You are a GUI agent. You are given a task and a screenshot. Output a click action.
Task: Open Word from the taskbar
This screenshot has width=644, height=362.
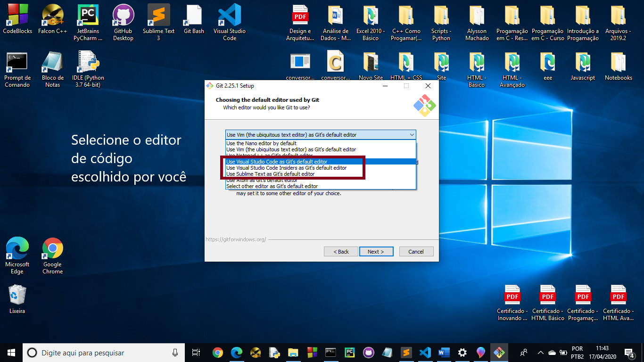point(444,353)
